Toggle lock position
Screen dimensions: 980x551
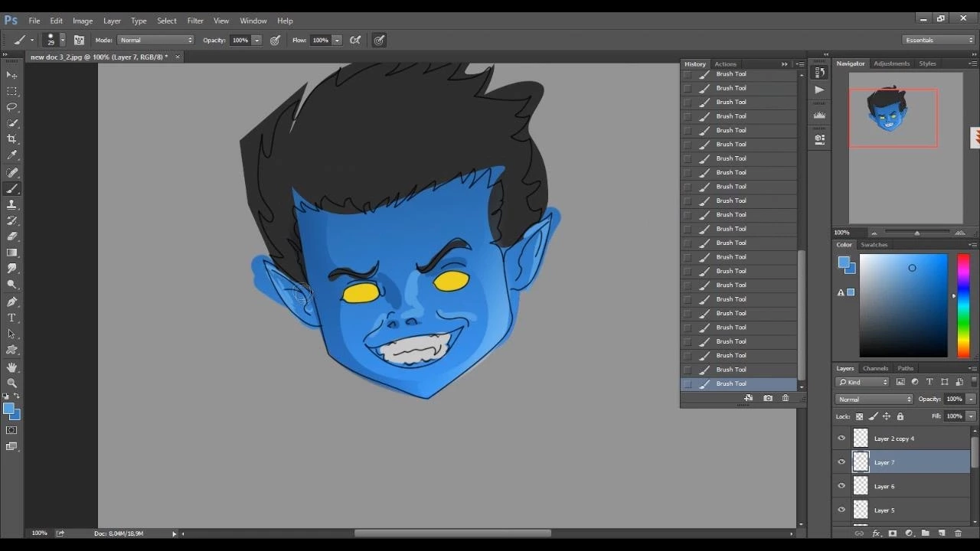(x=887, y=416)
